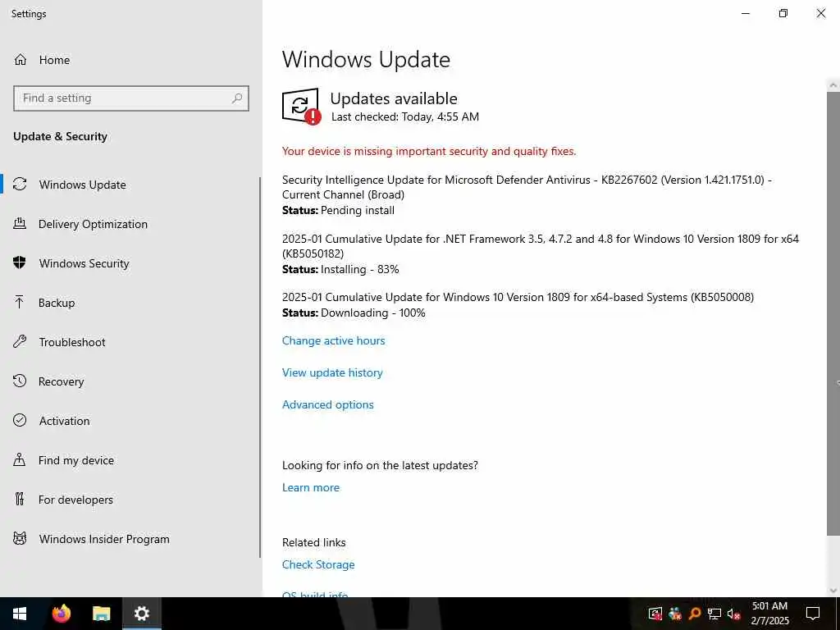The height and width of the screenshot is (630, 840).
Task: Click the main pane vertical scrollbar thumb
Action: click(833, 313)
